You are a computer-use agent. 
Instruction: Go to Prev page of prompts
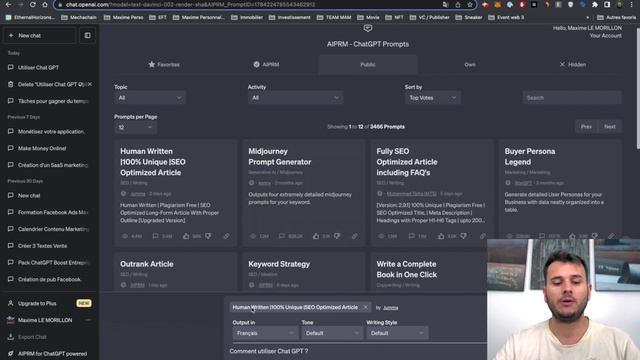[586, 127]
